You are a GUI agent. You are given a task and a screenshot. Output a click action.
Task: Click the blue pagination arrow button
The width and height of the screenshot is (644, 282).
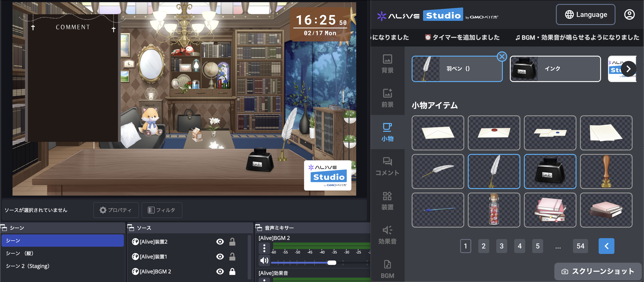click(x=606, y=246)
